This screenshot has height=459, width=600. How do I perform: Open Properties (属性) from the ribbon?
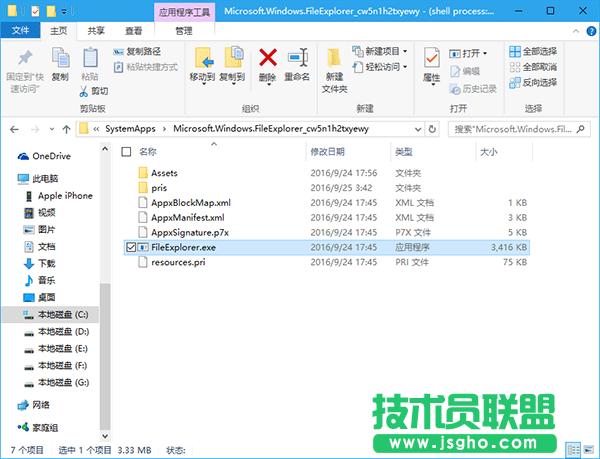click(431, 60)
